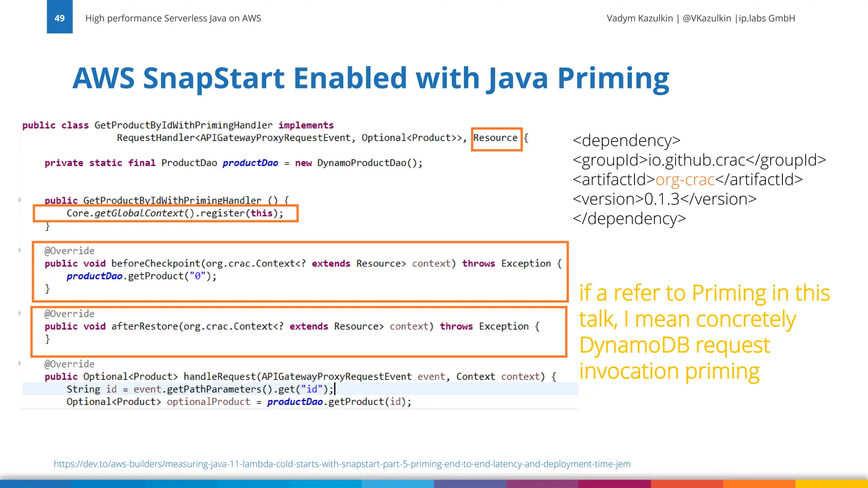This screenshot has height=488, width=868.
Task: Collapse the handleRequest method fold marker
Action: [19, 363]
